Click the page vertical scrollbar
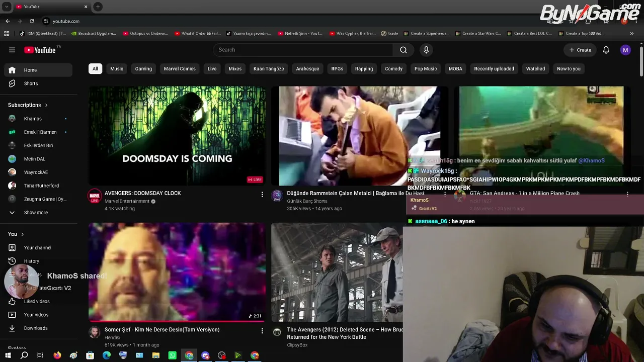 point(641,60)
